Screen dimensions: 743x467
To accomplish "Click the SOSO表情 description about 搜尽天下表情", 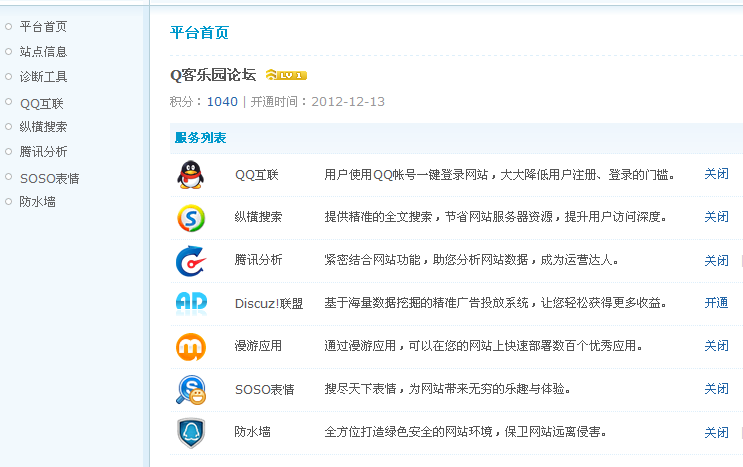I will coord(447,389).
